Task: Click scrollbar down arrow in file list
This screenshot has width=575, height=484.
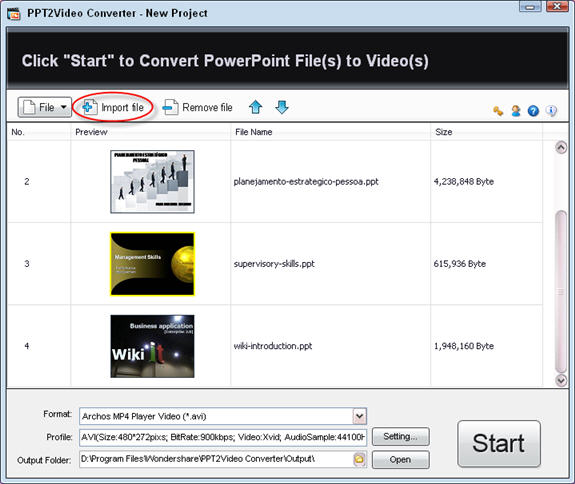Action: (x=561, y=380)
